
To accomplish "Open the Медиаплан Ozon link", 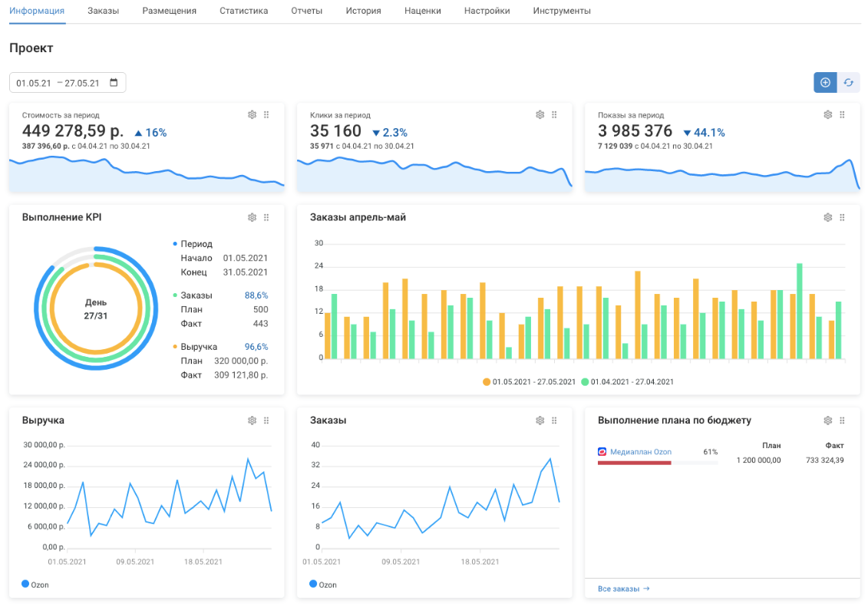I will 640,452.
